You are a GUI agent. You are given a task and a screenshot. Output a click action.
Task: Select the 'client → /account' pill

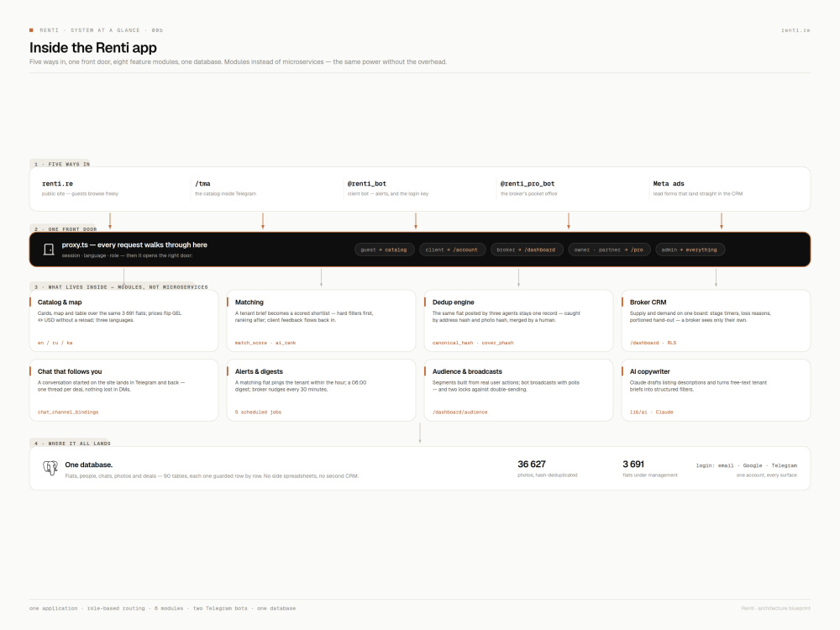pyautogui.click(x=452, y=249)
